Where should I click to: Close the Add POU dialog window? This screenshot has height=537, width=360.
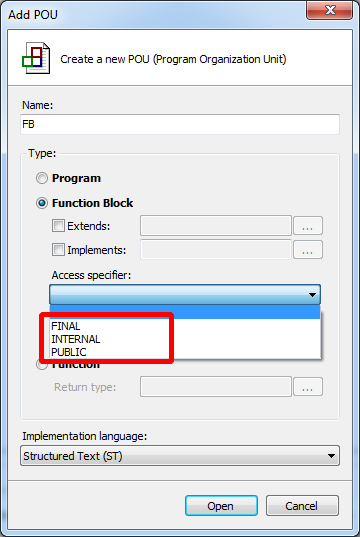pyautogui.click(x=329, y=10)
